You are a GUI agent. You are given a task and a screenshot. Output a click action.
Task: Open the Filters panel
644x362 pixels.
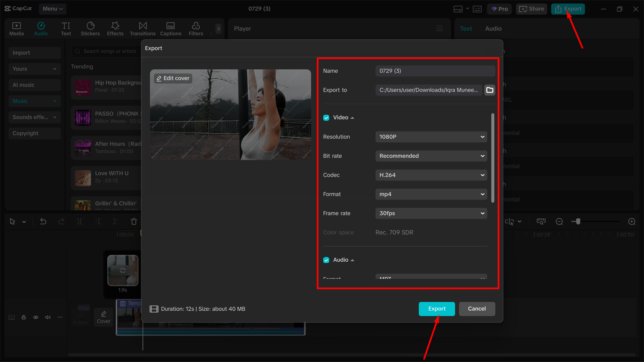coord(196,29)
